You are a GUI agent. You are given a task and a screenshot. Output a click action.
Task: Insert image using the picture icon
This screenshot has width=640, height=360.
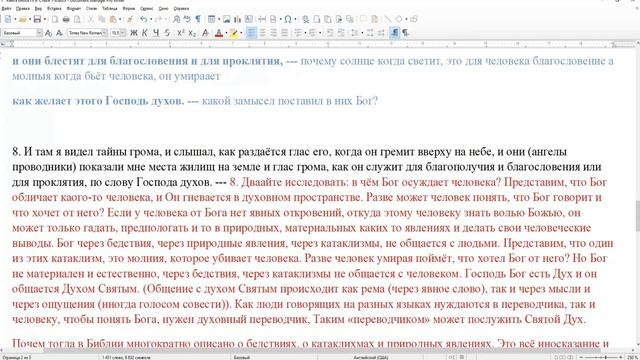click(x=227, y=19)
